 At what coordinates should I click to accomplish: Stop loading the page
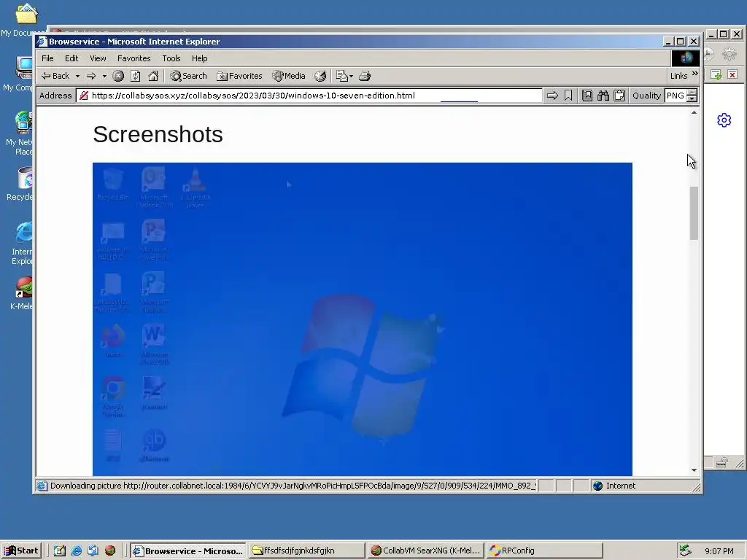(118, 76)
